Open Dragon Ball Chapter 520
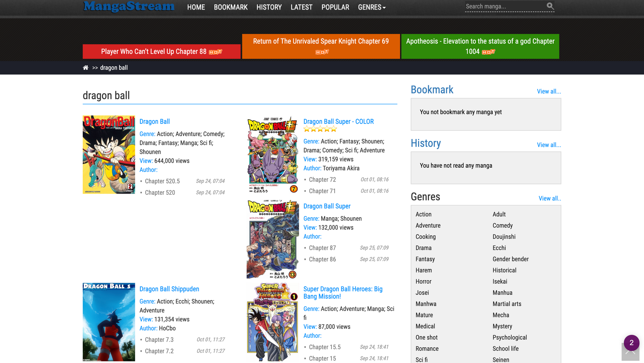 [160, 192]
